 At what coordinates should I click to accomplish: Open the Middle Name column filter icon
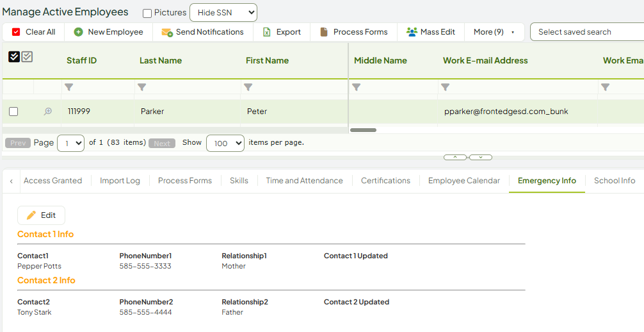point(356,87)
